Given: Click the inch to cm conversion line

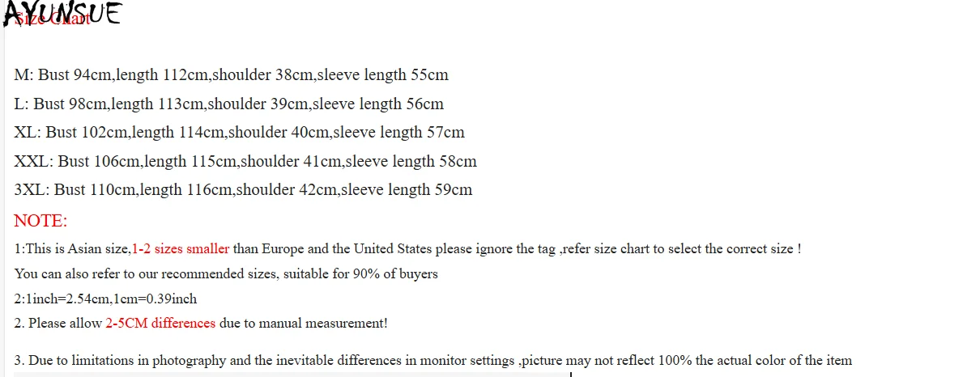Looking at the screenshot, I should [105, 299].
